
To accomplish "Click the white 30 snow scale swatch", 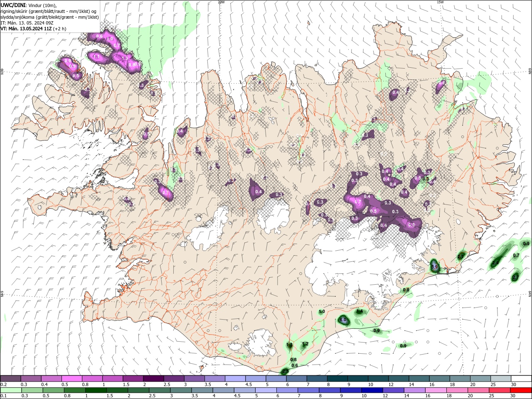I will [521, 379].
